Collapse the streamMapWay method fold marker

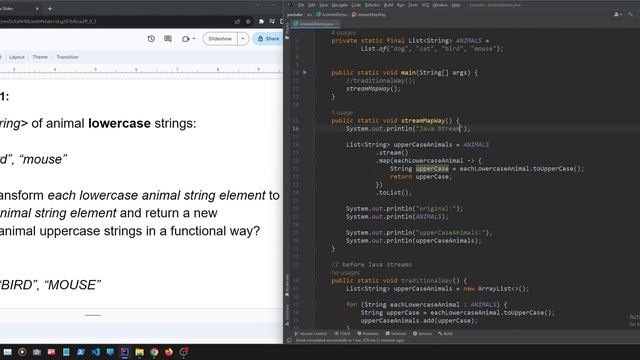click(315, 121)
